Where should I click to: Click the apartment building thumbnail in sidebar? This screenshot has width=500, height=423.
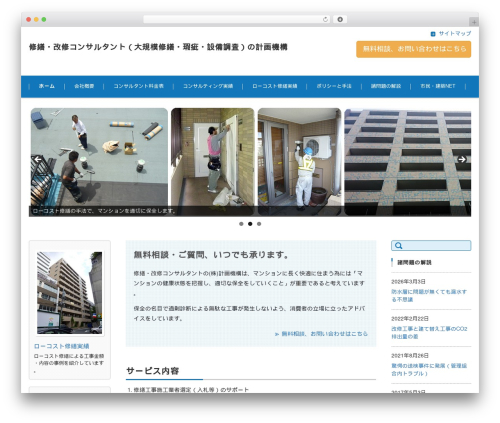tap(70, 293)
